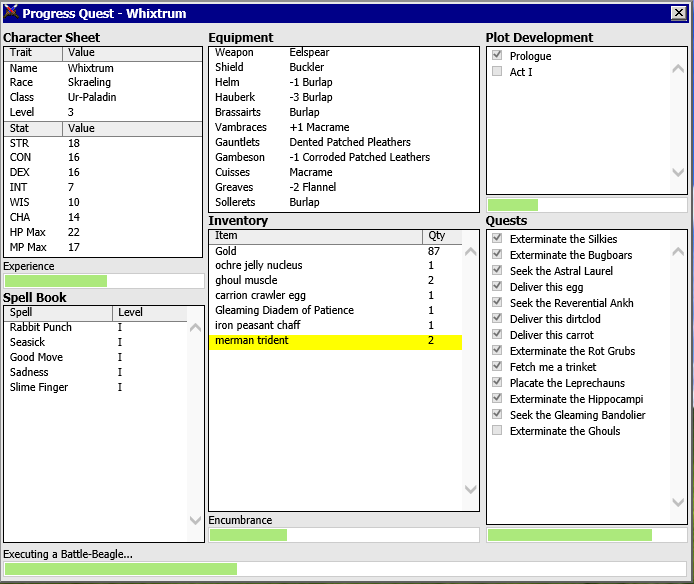The width and height of the screenshot is (694, 584).
Task: Toggle Seek the Reverential Ankh checkbox
Action: [497, 302]
